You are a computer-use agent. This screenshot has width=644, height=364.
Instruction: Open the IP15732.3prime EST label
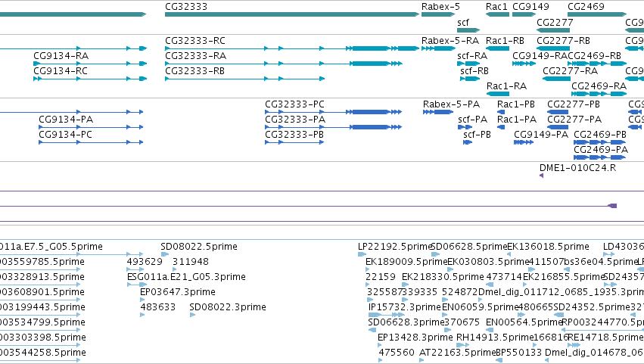[405, 307]
